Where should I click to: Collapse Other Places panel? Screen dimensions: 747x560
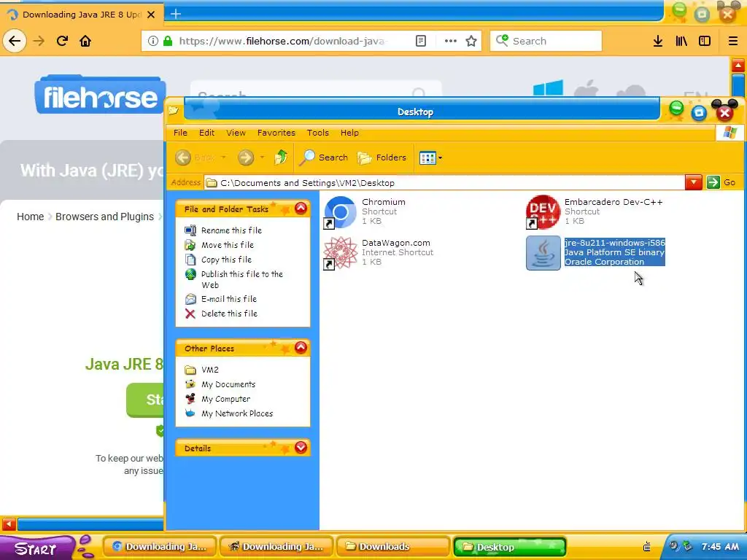pos(301,348)
